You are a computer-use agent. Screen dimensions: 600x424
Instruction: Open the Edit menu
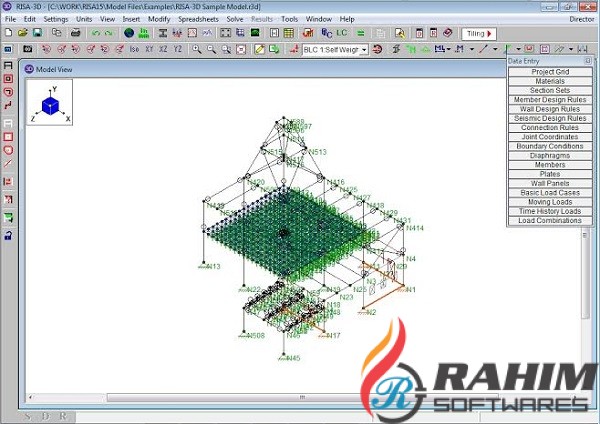(x=29, y=19)
